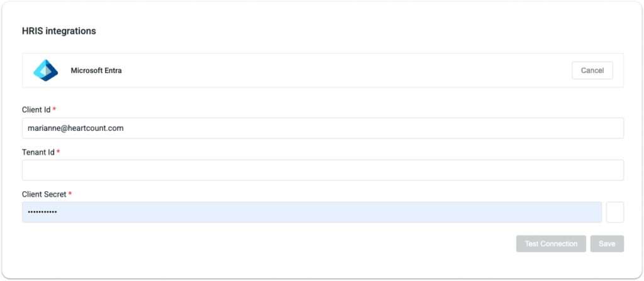Click the Client Id field label
The height and width of the screenshot is (281, 644).
pyautogui.click(x=36, y=109)
